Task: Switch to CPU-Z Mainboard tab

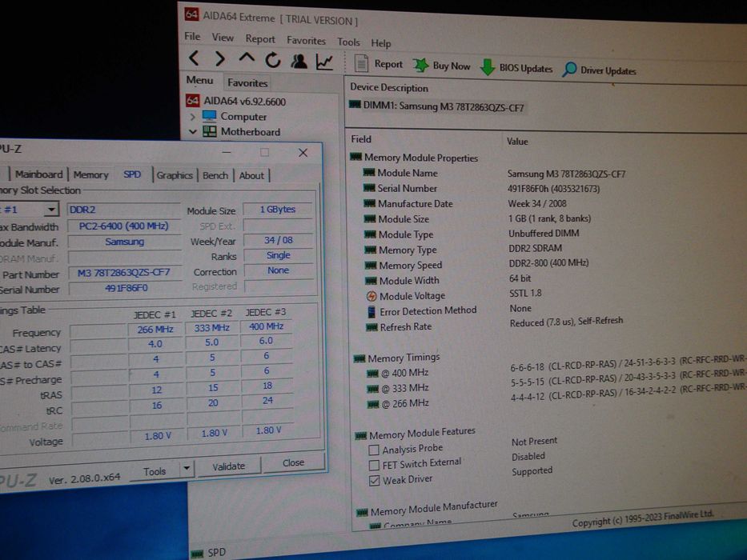Action: [x=38, y=174]
